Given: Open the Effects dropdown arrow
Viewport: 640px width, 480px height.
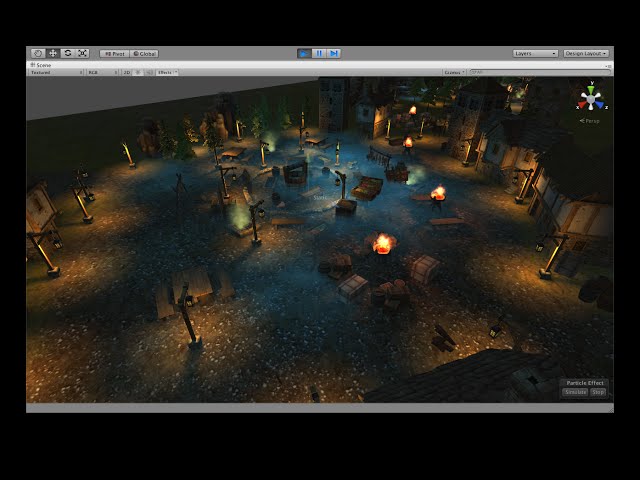Looking at the screenshot, I should coord(176,72).
